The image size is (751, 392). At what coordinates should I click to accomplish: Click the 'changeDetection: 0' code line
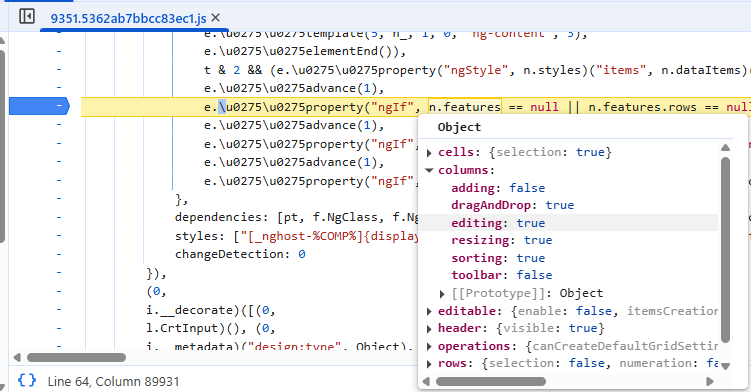point(240,254)
